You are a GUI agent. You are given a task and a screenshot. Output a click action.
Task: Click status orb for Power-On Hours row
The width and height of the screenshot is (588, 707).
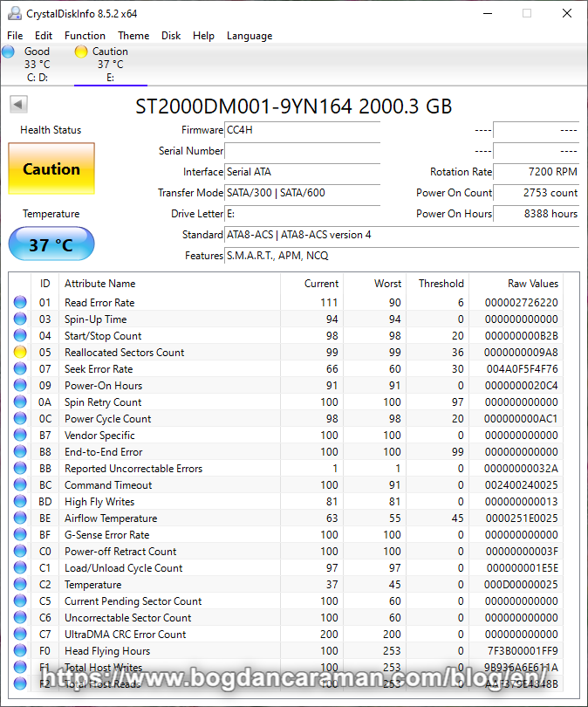20,385
